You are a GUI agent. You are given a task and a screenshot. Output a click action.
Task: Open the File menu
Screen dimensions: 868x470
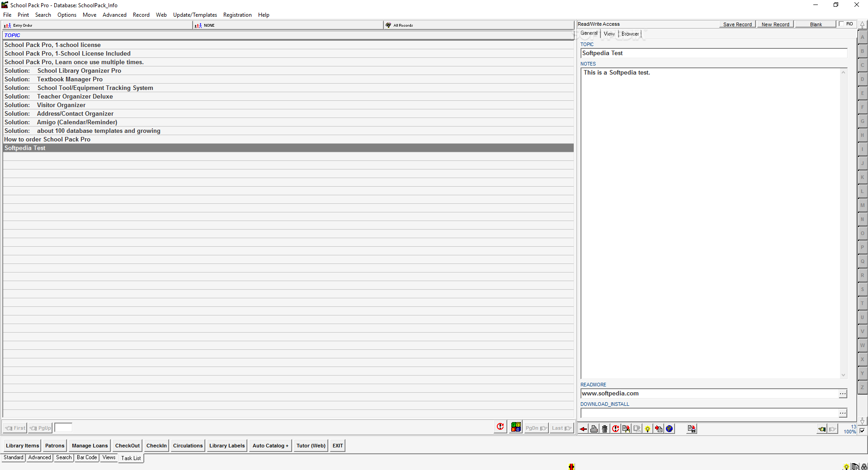pos(7,15)
